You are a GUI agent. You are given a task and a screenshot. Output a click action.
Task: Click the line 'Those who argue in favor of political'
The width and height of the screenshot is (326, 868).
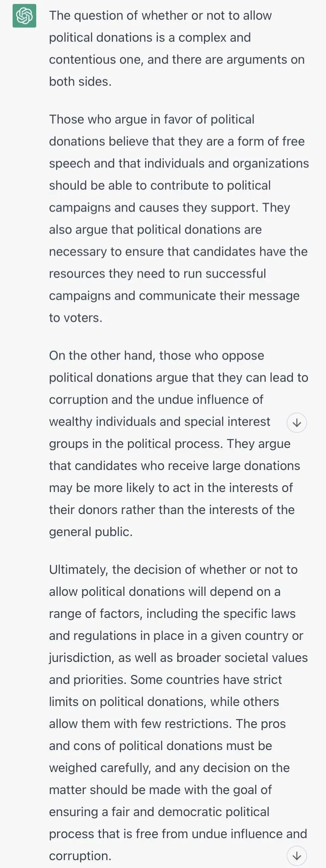(x=152, y=119)
